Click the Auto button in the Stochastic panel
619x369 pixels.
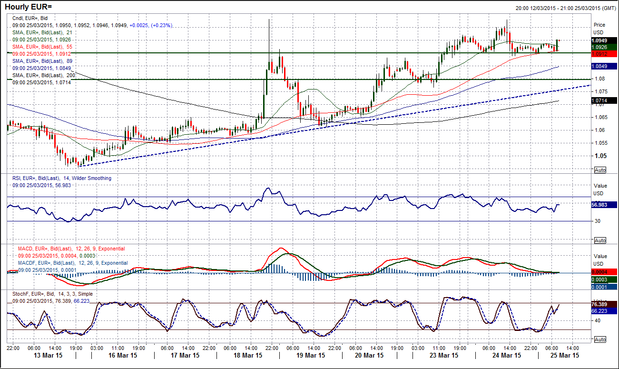tap(600, 339)
